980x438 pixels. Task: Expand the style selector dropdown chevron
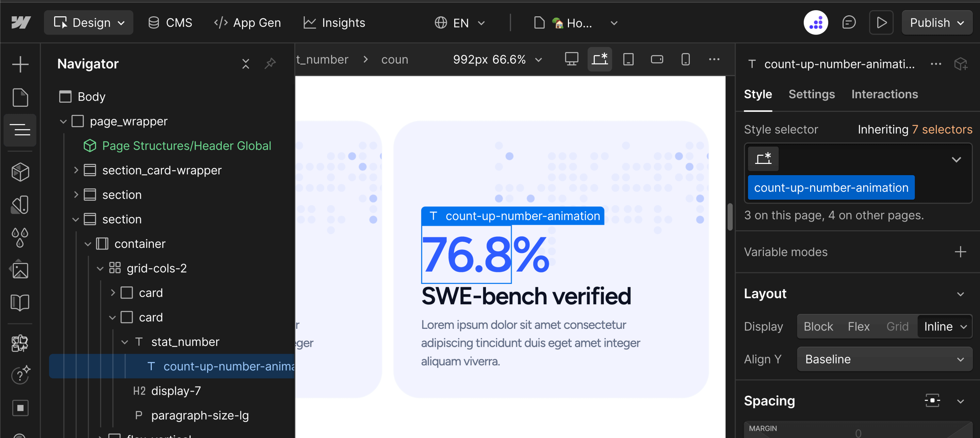click(x=956, y=159)
